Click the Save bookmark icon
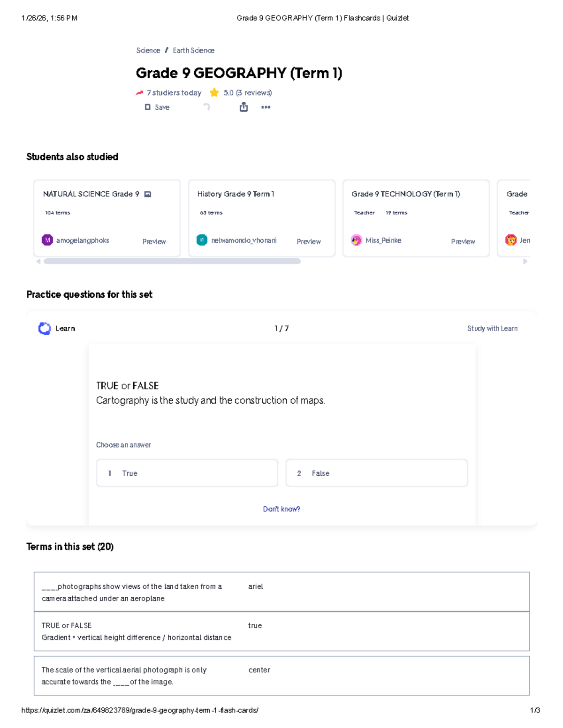Screen dimensions: 563x728 click(148, 107)
